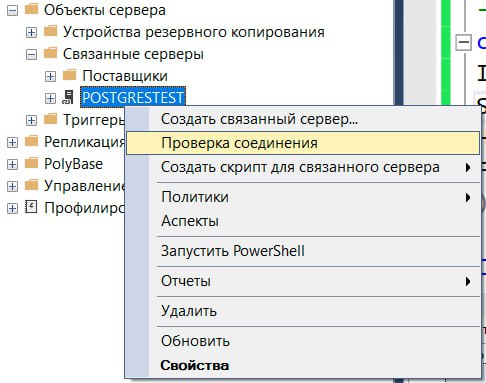The width and height of the screenshot is (486, 383).
Task: Expand the Поставщики folder node
Action: (50, 76)
